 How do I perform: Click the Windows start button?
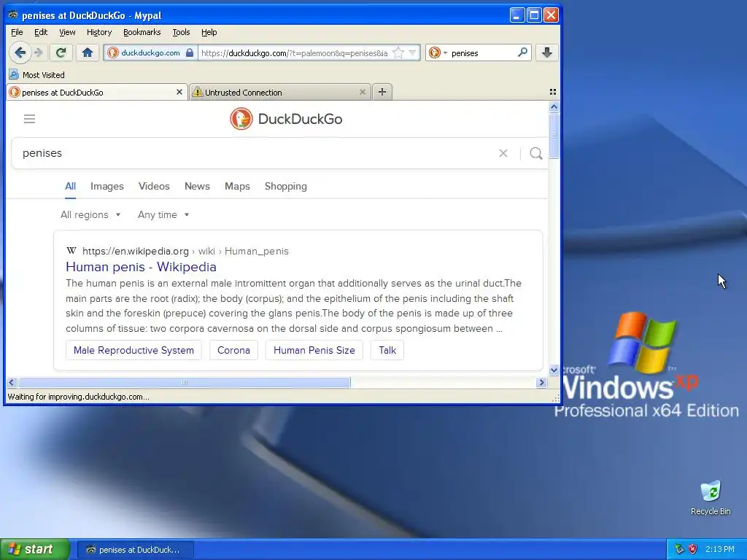35,549
